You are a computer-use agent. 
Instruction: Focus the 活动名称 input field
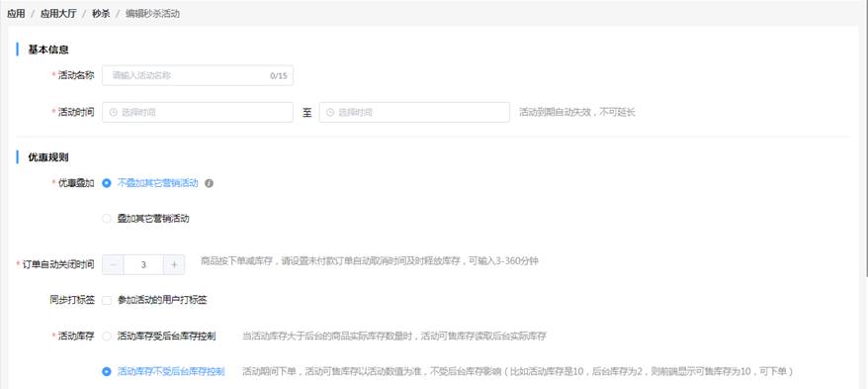click(198, 75)
